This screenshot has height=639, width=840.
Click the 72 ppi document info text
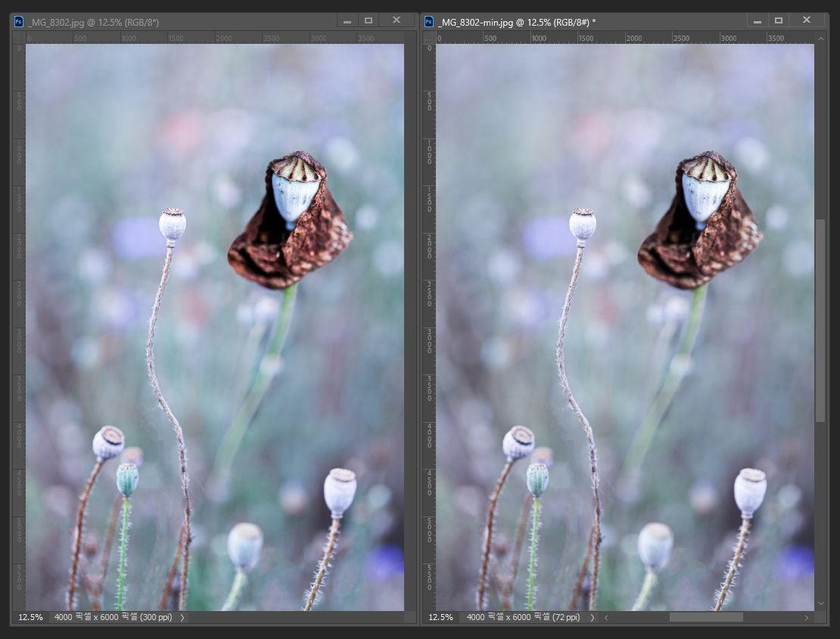524,617
